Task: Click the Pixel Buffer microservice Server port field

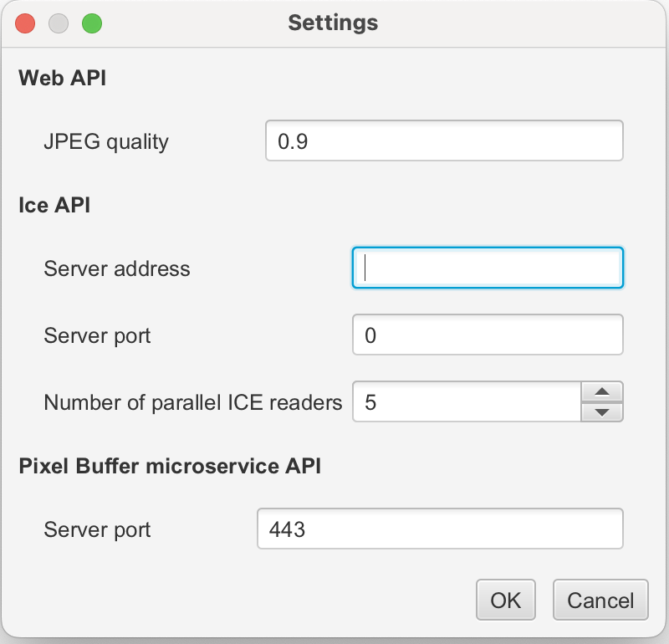Action: tap(440, 529)
